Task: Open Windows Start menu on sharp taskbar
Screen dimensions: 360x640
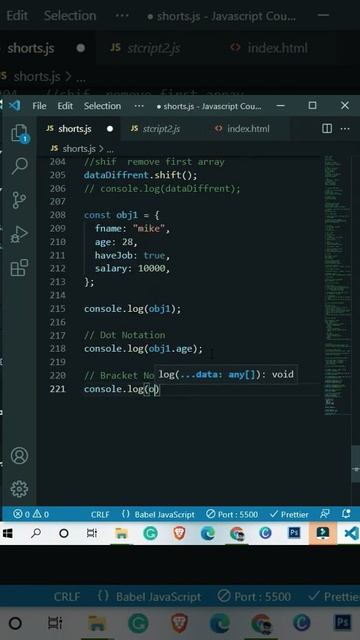Action: point(7,533)
